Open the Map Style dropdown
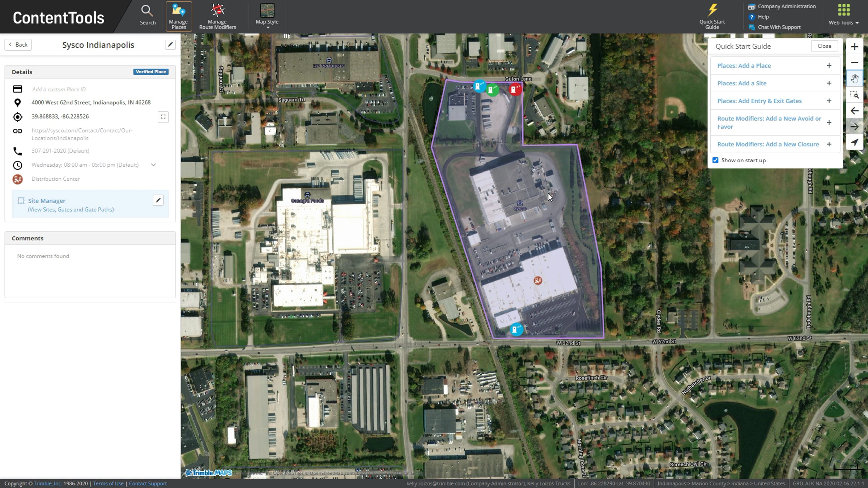The image size is (868, 488). pos(267,16)
